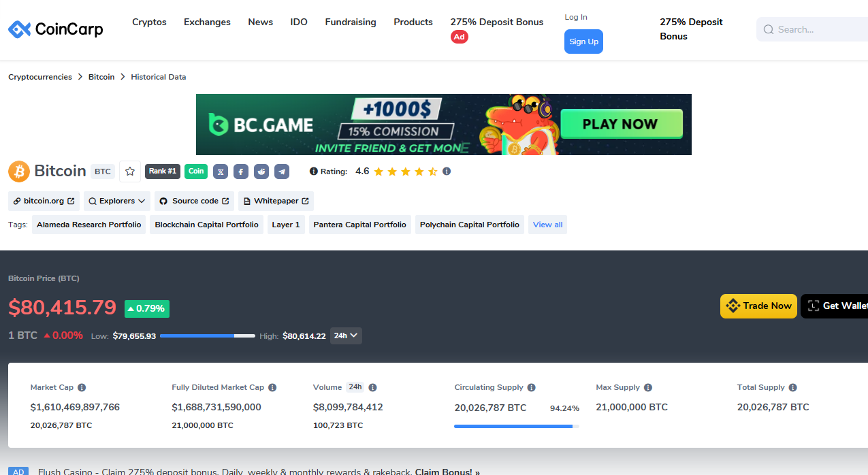Click the Volume 24h period badge
868x475 pixels.
[x=355, y=387]
